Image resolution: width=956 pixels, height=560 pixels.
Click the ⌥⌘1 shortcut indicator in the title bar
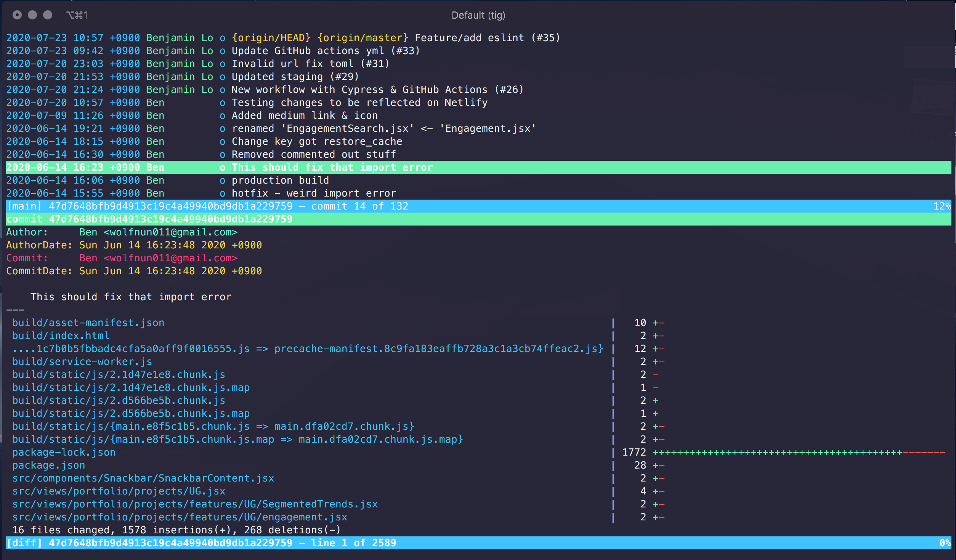(77, 15)
